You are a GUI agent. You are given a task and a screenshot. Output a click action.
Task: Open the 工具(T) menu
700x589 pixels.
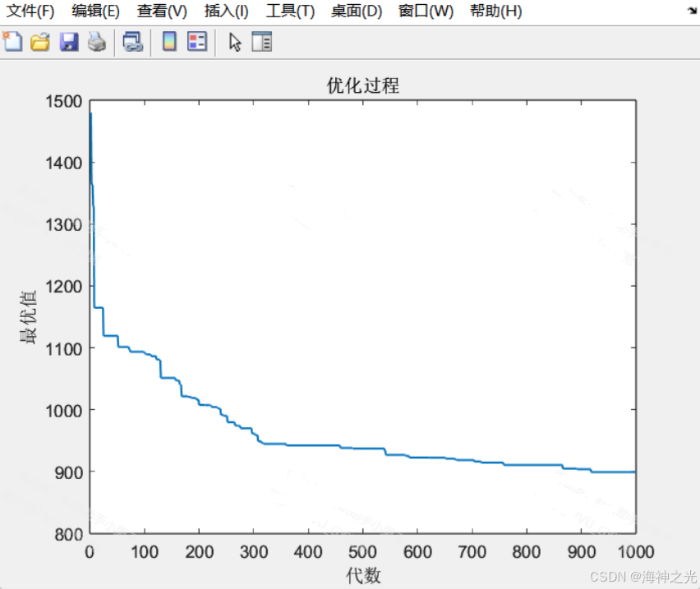[290, 11]
